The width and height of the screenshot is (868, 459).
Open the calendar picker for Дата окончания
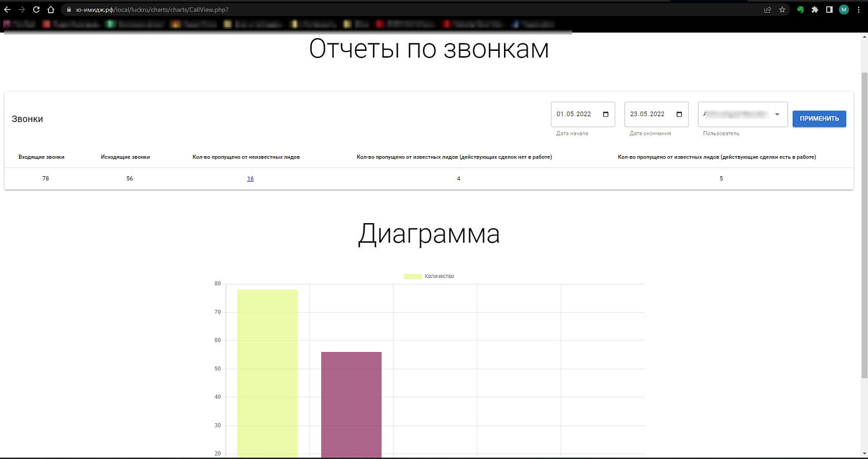(679, 114)
